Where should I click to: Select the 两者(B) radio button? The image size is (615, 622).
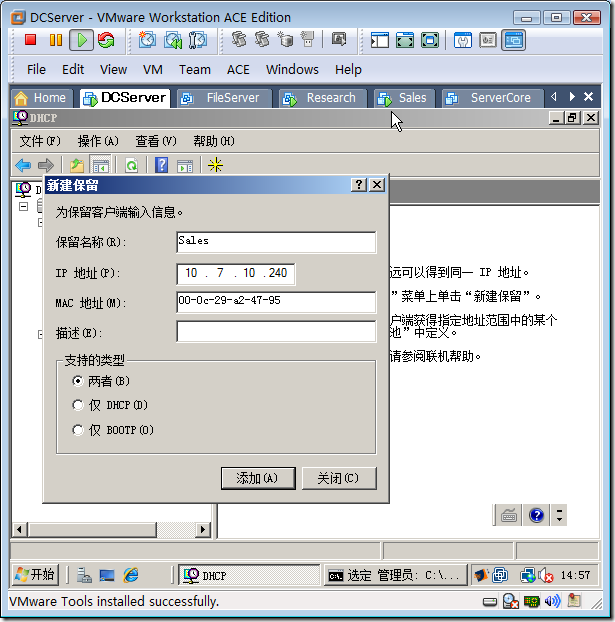pos(78,381)
